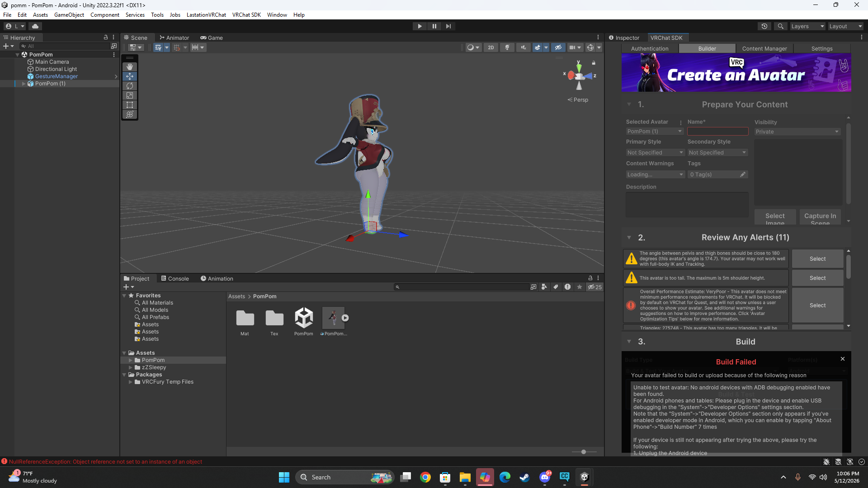This screenshot has width=868, height=488.
Task: Open the Authentication tab
Action: [650, 49]
